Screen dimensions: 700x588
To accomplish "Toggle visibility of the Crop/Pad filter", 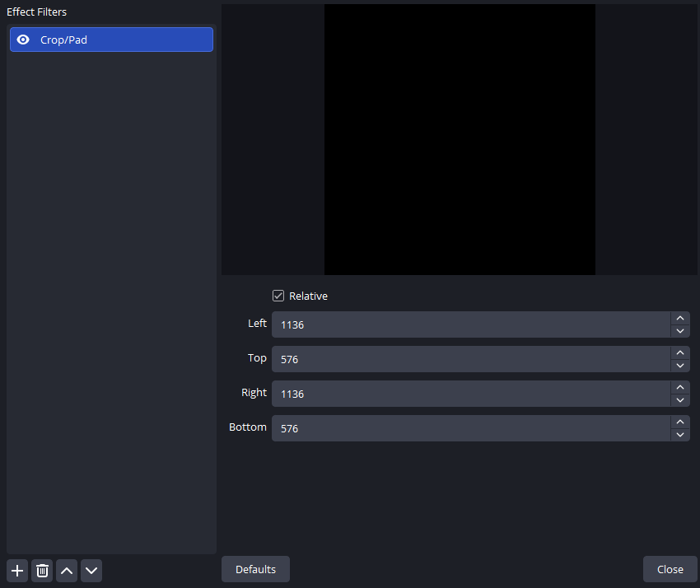I will (23, 40).
